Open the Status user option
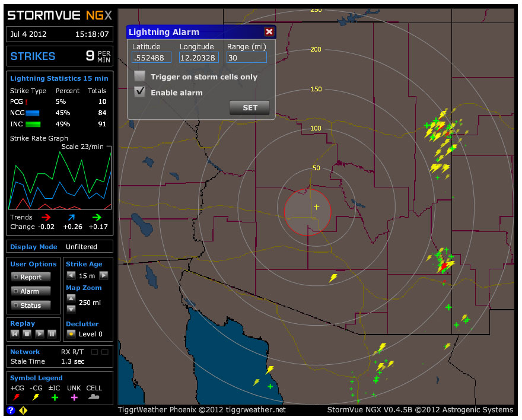The image size is (522, 420). coord(31,306)
